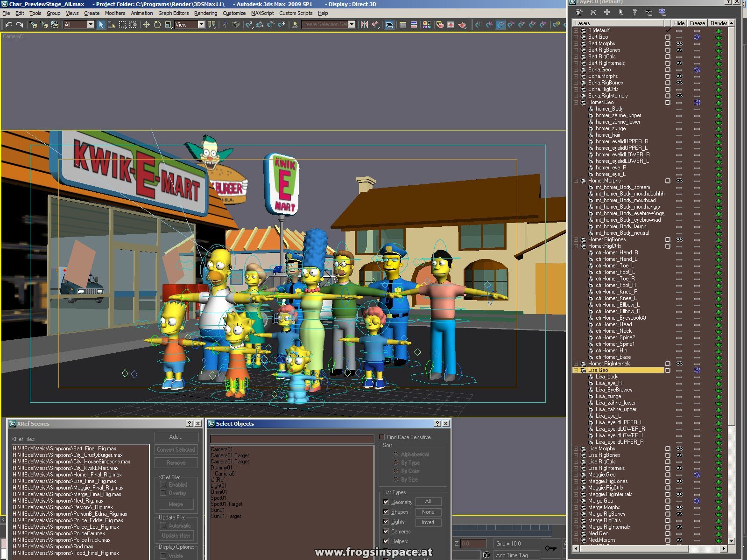747x560 pixels.
Task: Click Freeze/Unfreeze All Layers snowflake icon
Action: [662, 12]
